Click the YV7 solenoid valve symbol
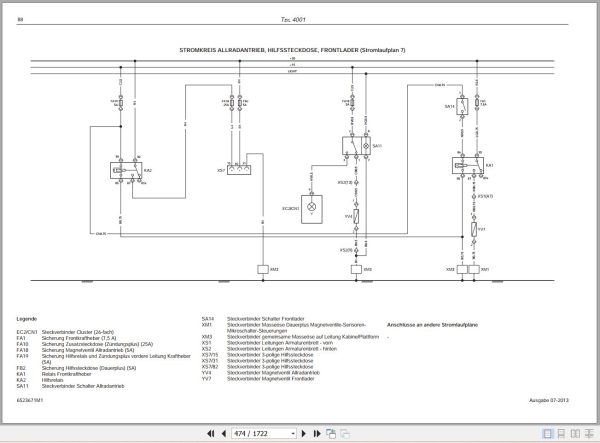The image size is (600, 443). [x=474, y=229]
